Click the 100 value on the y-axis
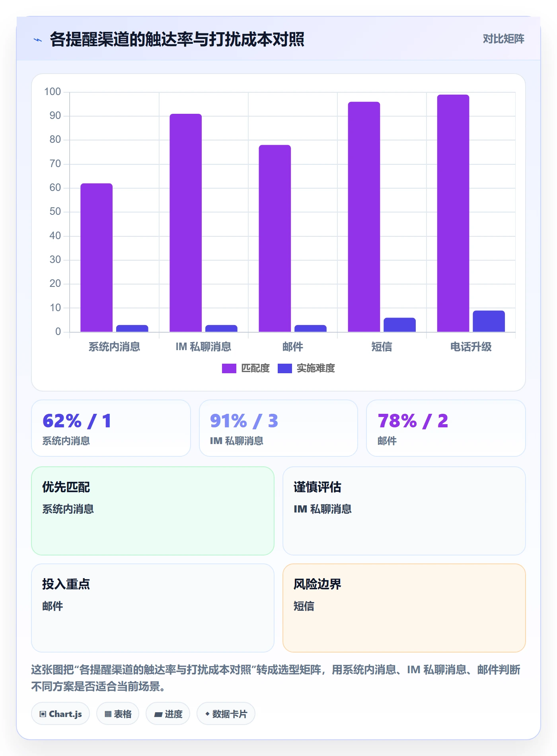Image resolution: width=557 pixels, height=756 pixels. click(x=53, y=92)
